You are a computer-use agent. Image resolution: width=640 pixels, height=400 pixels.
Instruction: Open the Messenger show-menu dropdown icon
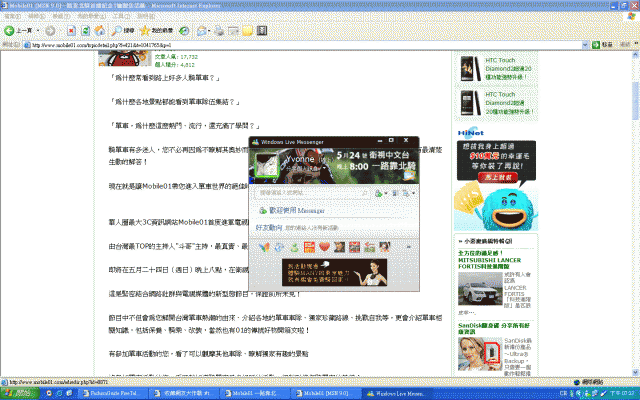click(409, 193)
